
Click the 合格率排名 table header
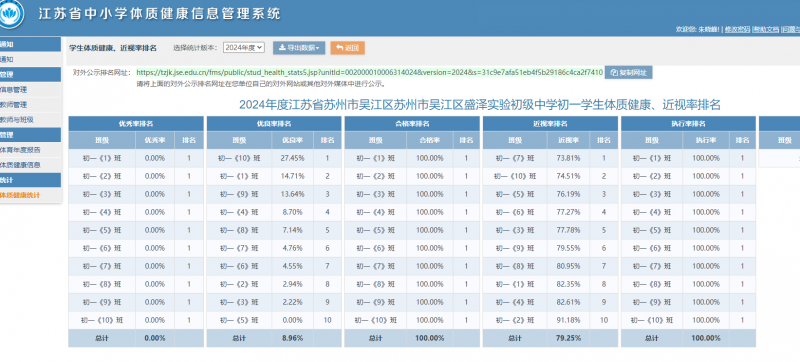pos(412,123)
